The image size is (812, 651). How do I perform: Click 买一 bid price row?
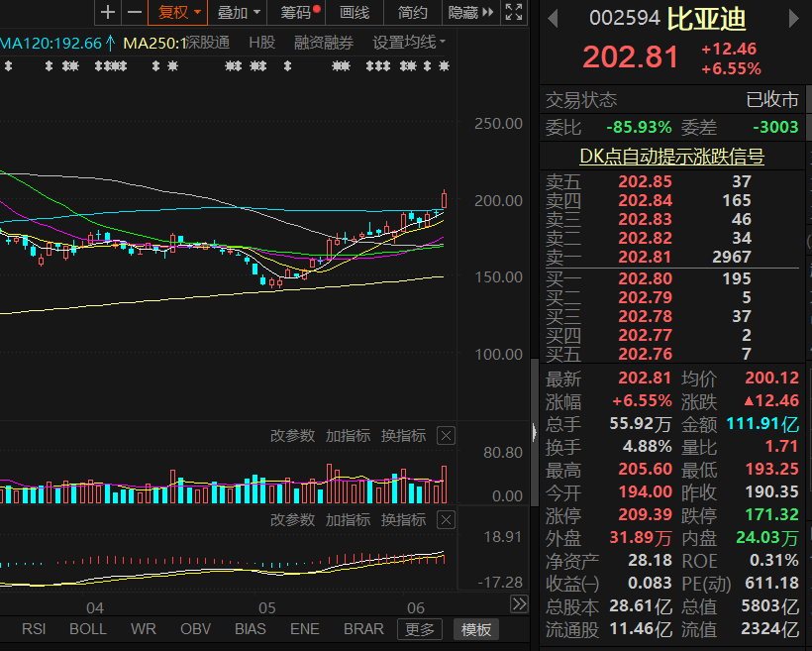click(672, 278)
